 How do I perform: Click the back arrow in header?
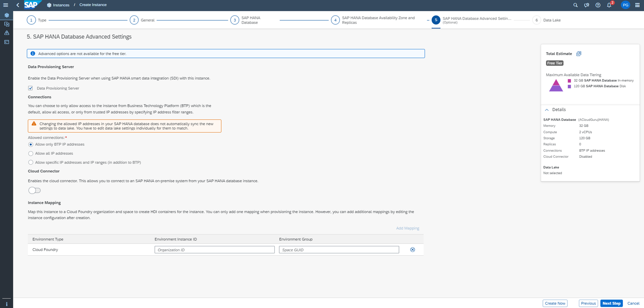[x=18, y=5]
